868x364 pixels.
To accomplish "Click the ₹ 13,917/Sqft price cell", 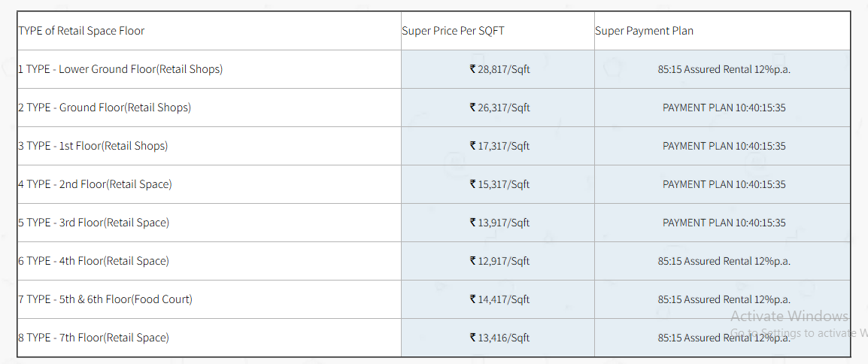I will [x=498, y=223].
